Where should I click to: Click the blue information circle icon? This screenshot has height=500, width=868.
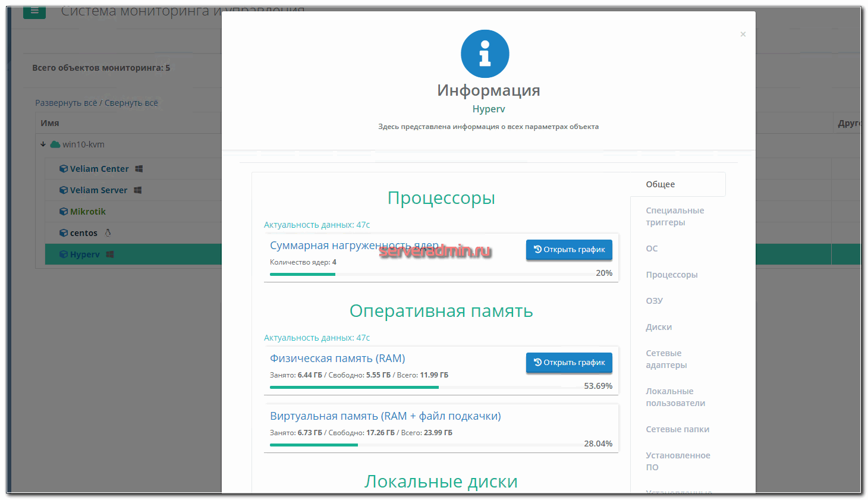coord(485,54)
